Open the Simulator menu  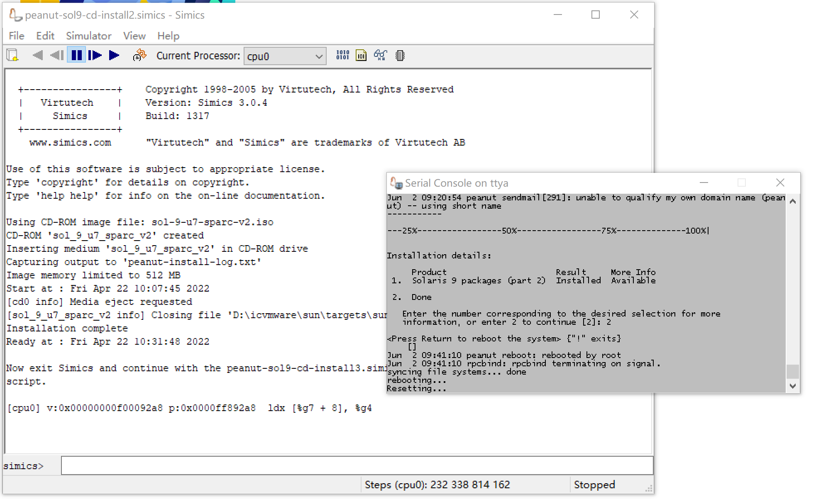(88, 36)
